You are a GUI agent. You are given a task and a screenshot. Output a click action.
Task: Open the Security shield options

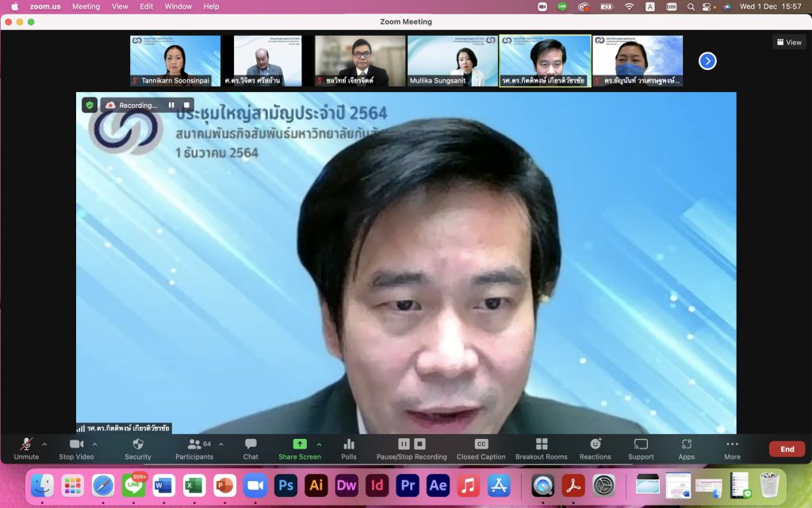coord(138,449)
